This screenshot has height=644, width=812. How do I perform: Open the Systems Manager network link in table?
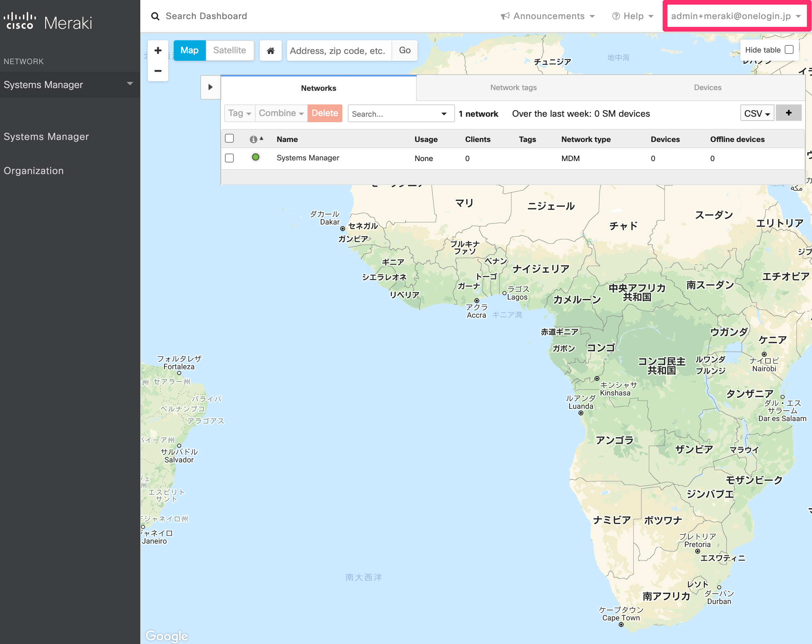[x=308, y=158]
